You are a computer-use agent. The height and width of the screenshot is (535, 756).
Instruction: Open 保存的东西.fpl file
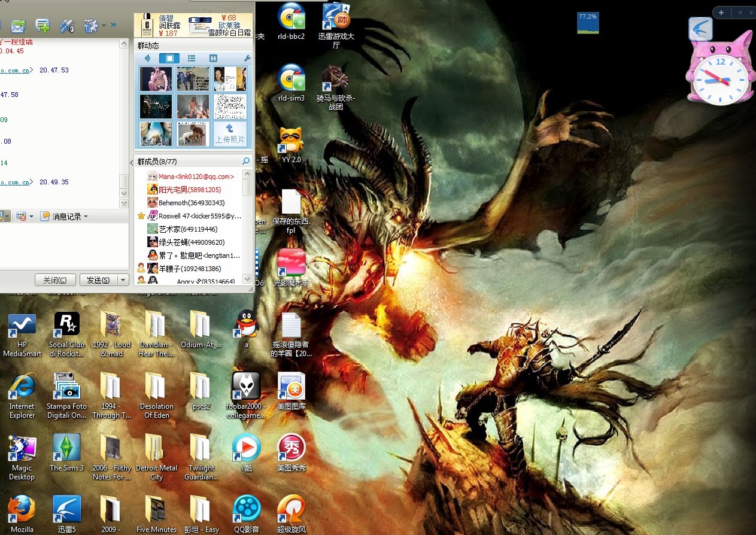292,212
